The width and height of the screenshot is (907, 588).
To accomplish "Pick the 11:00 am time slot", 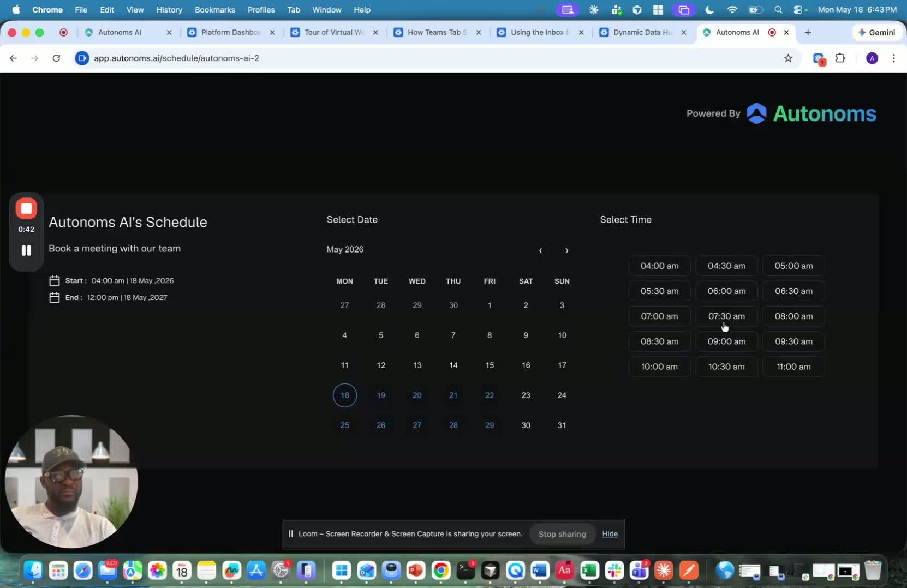I will click(793, 366).
